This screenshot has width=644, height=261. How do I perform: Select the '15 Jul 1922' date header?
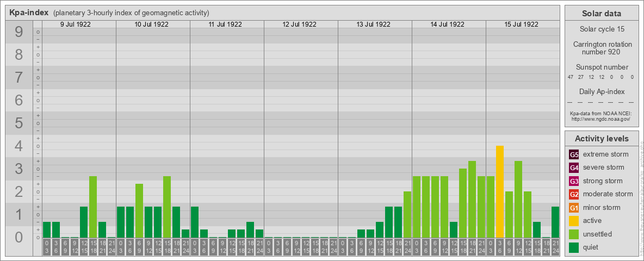coord(521,24)
